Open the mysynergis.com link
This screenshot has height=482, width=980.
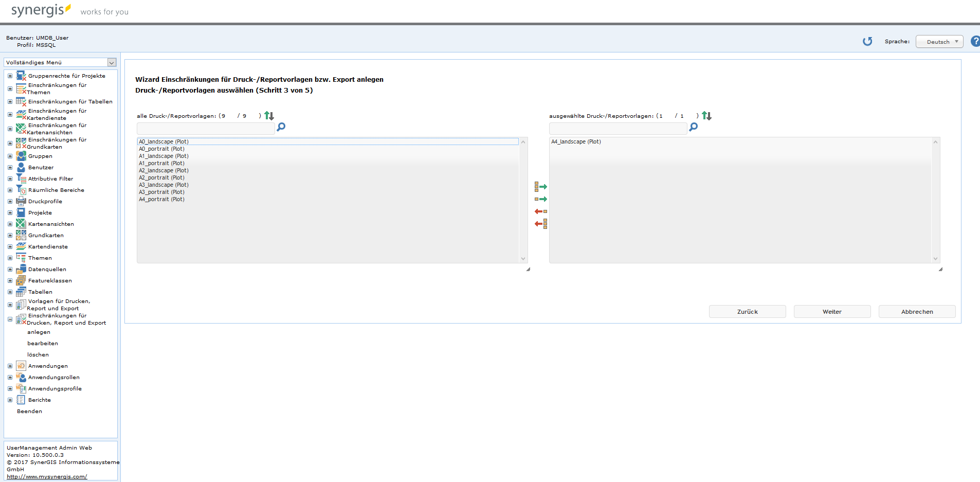47,476
